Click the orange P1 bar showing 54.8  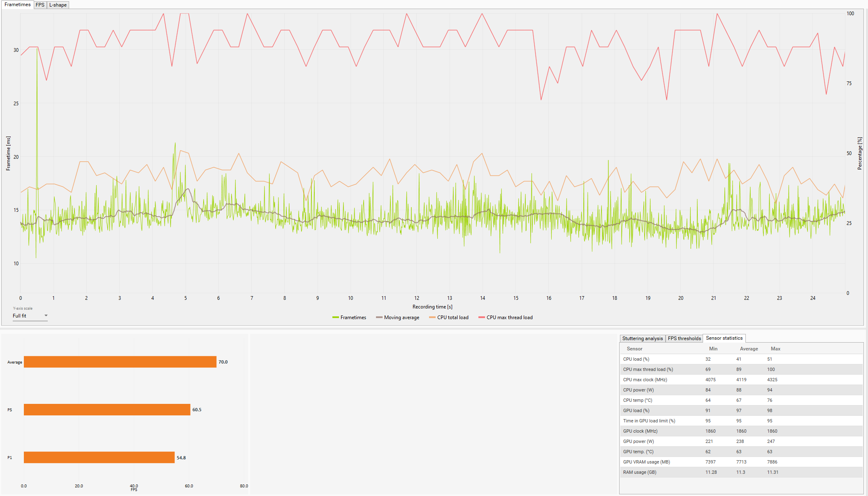99,457
